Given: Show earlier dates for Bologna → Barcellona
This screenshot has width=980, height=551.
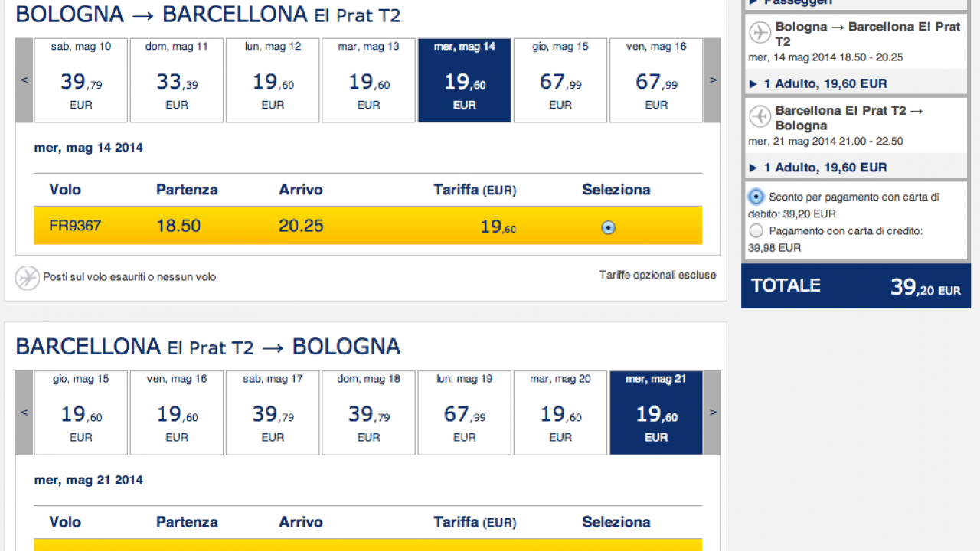Looking at the screenshot, I should click(24, 80).
